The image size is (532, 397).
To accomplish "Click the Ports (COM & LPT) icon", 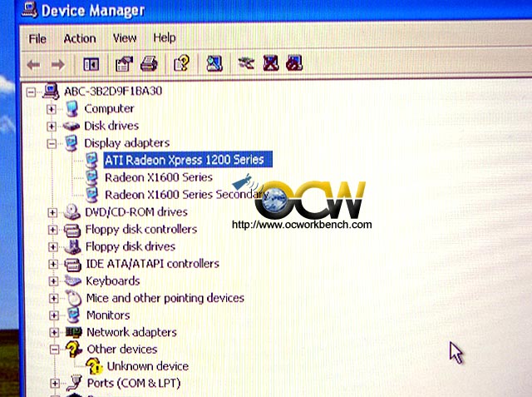I will pos(74,383).
